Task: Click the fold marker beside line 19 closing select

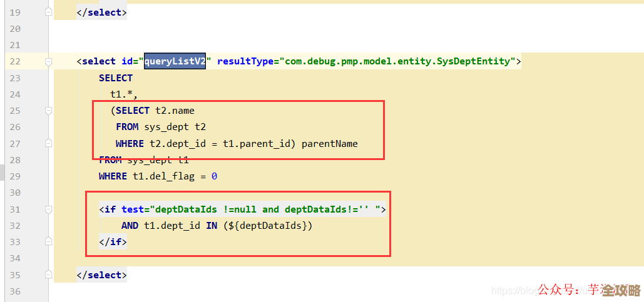Action: tap(48, 13)
